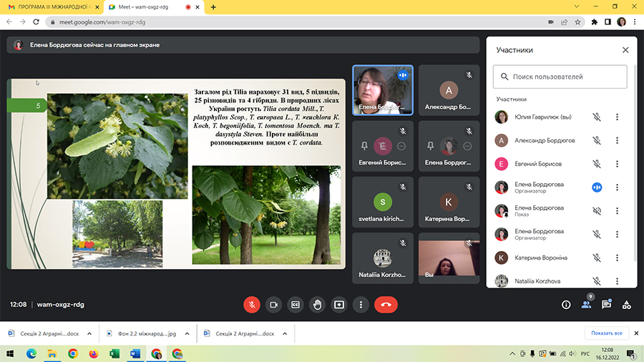Turn on closed captions
Viewport: 644px width, 362px height.
click(295, 304)
